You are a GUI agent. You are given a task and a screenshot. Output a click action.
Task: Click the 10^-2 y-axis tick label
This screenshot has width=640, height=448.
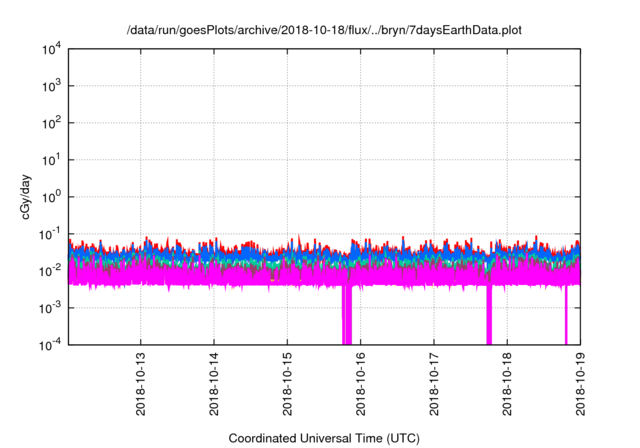[50, 271]
